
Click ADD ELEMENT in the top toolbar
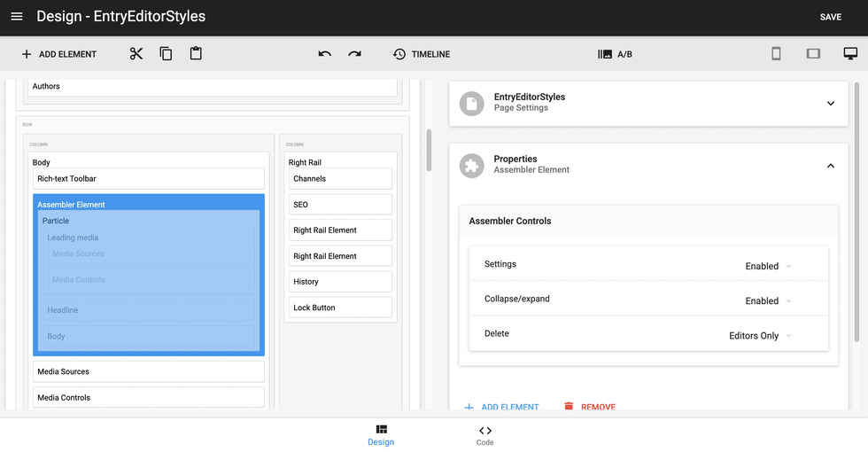[58, 54]
